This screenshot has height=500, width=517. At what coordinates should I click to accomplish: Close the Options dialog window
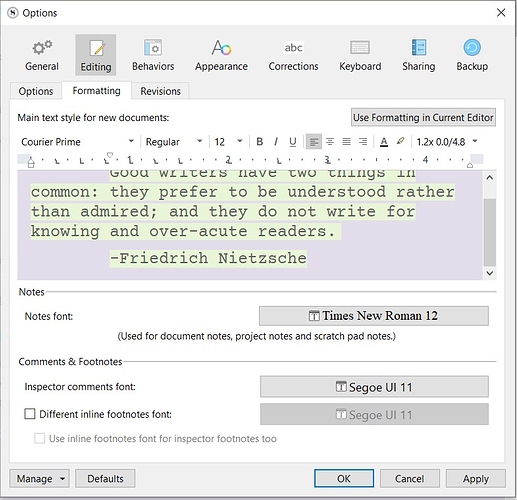(501, 13)
